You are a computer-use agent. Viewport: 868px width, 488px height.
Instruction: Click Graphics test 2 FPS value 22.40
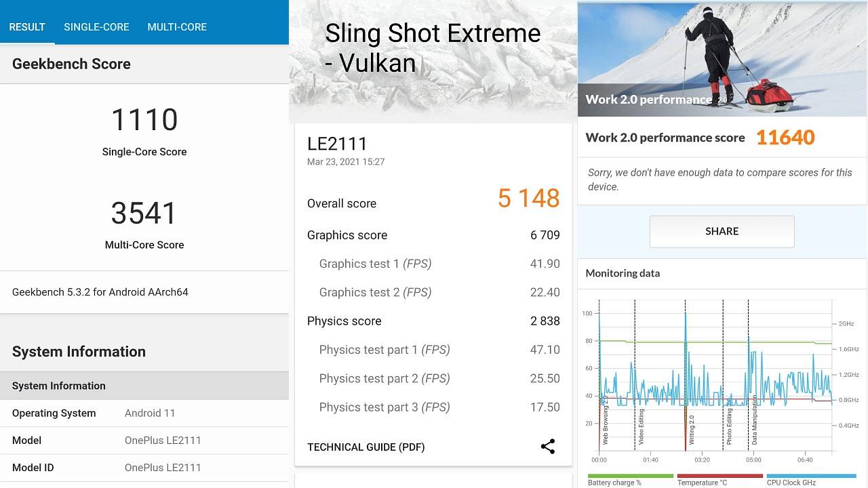pos(545,292)
